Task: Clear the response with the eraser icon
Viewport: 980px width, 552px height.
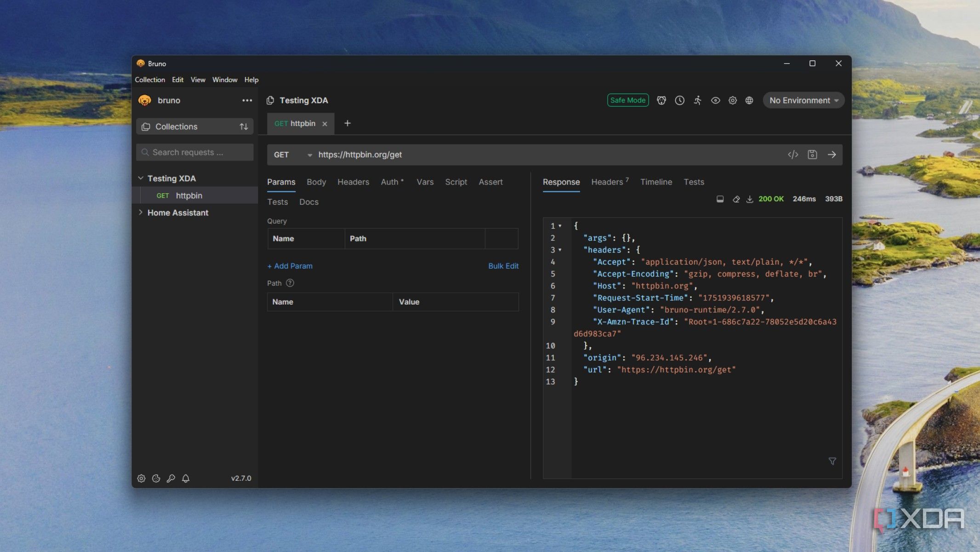Action: point(736,199)
